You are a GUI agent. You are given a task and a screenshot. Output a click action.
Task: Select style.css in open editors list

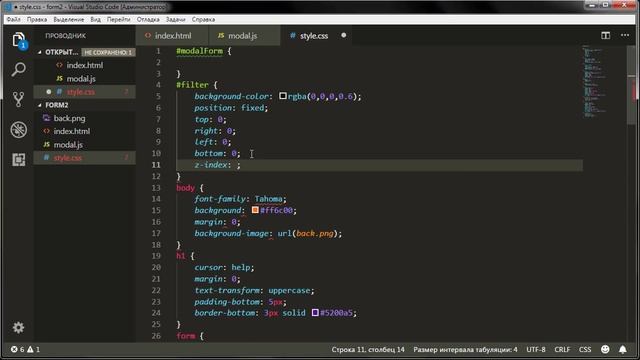click(85, 92)
